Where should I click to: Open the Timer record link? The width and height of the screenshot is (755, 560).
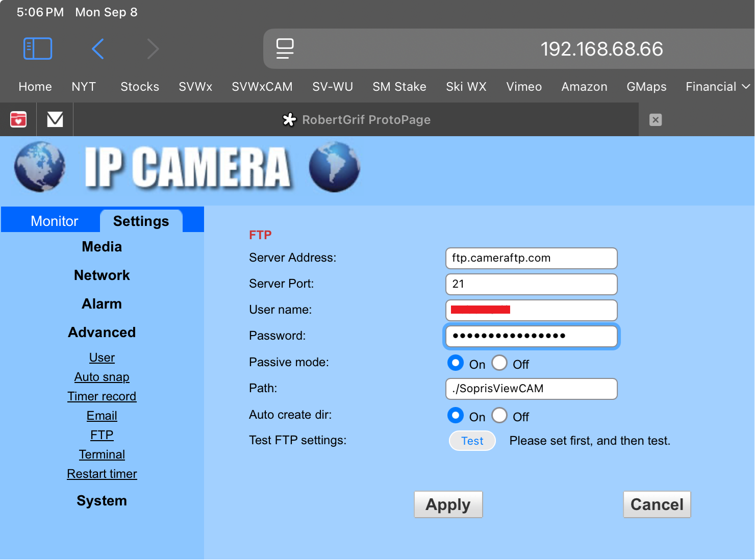coord(102,396)
